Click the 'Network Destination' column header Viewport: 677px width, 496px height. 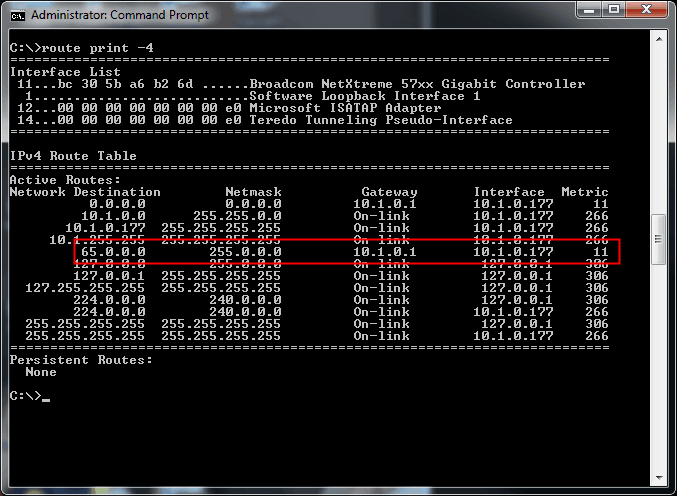[85, 192]
